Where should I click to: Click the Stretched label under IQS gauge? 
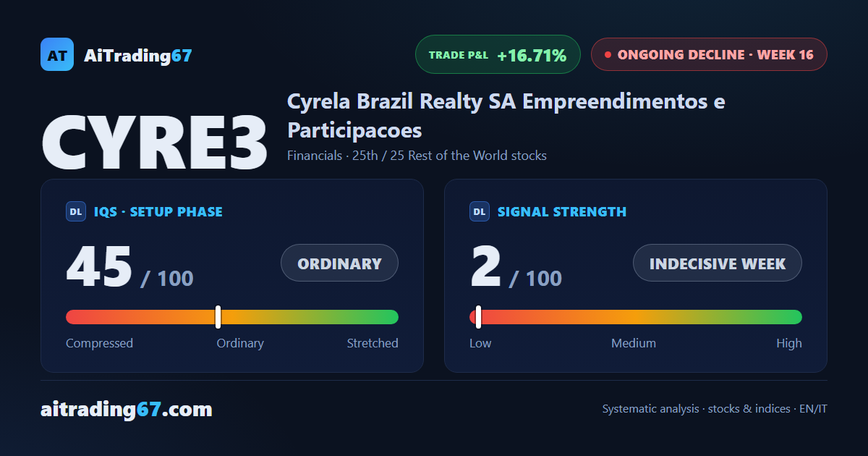(x=373, y=343)
